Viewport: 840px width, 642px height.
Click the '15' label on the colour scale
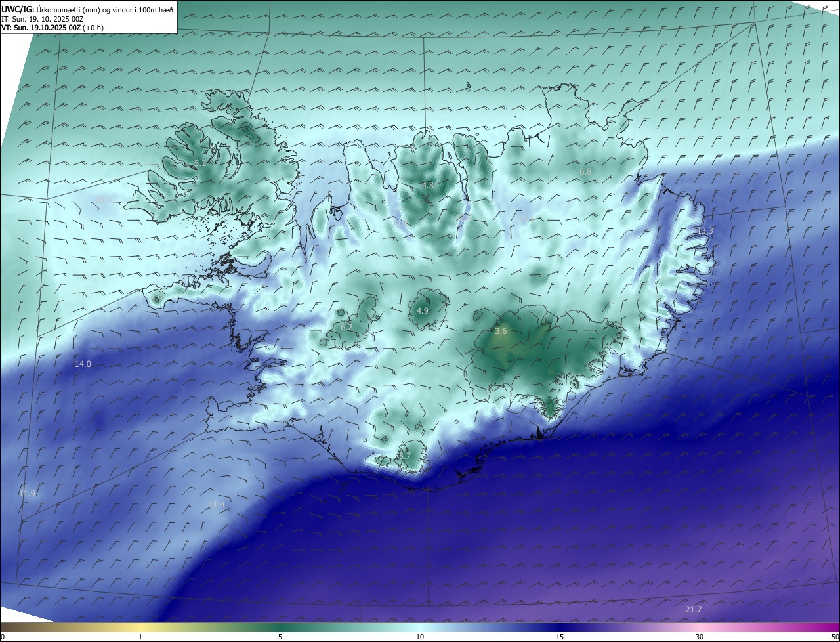560,637
